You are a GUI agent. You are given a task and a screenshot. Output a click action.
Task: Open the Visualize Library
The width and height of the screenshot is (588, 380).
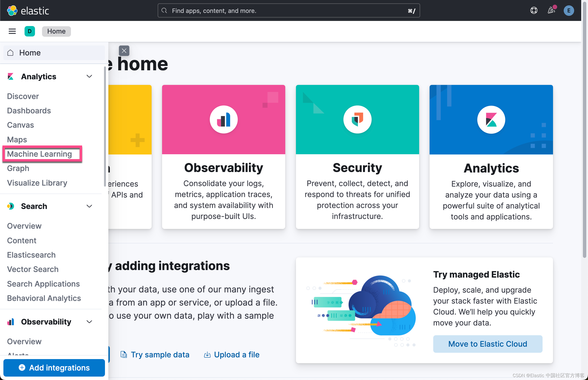(x=37, y=183)
